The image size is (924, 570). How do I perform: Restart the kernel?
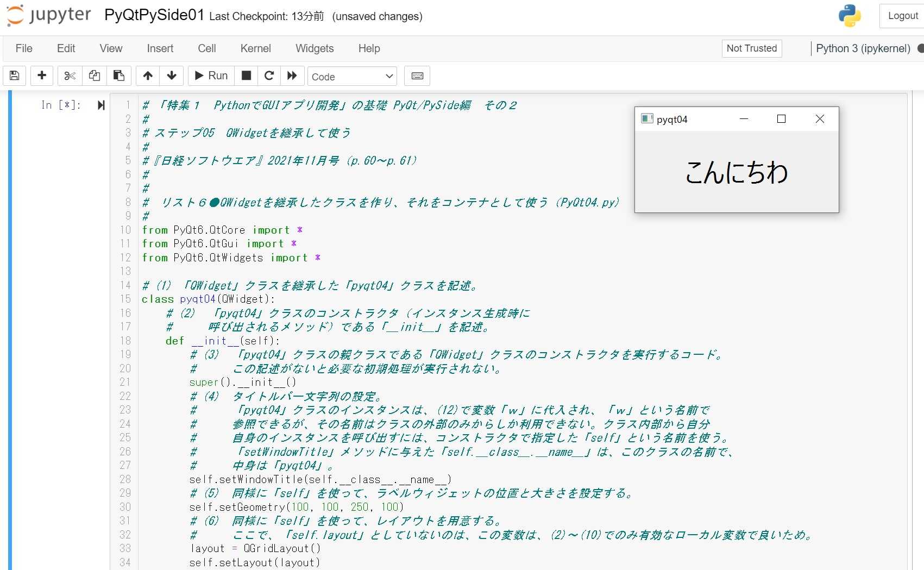pyautogui.click(x=269, y=76)
